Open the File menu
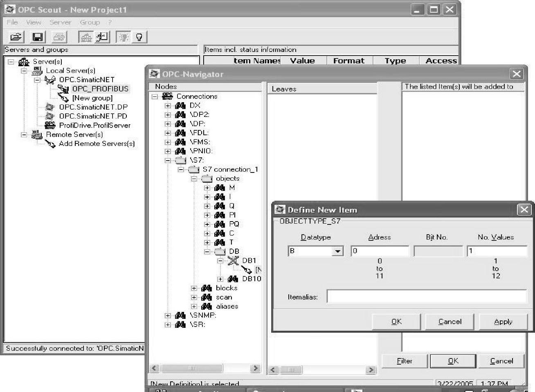 (x=12, y=22)
